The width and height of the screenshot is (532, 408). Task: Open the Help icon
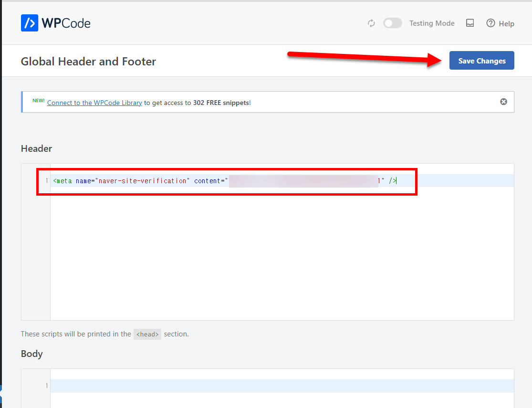tap(490, 23)
